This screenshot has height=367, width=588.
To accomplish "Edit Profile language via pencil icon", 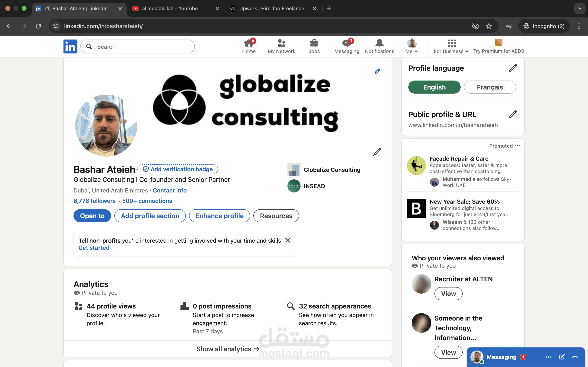I will [513, 68].
